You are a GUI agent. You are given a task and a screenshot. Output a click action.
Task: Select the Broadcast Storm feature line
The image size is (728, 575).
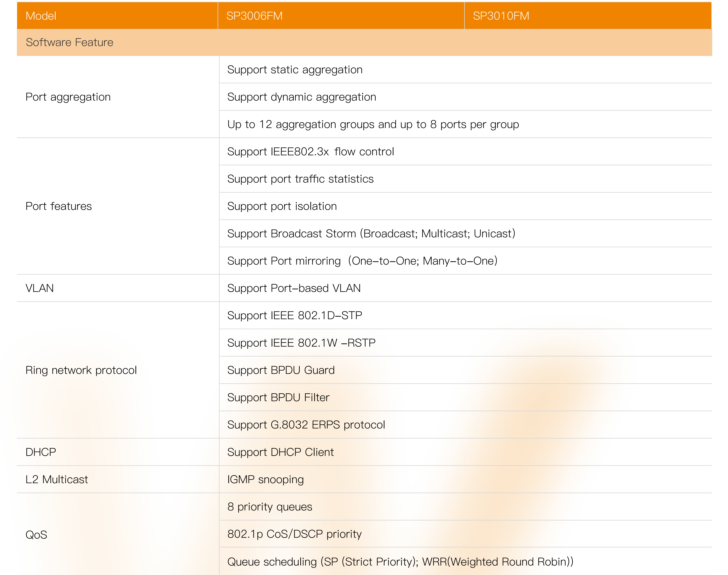tap(371, 233)
